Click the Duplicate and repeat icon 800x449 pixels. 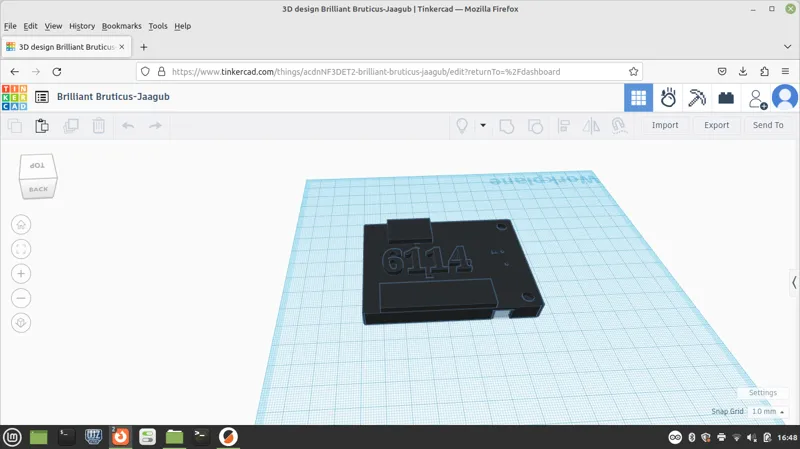click(x=70, y=126)
